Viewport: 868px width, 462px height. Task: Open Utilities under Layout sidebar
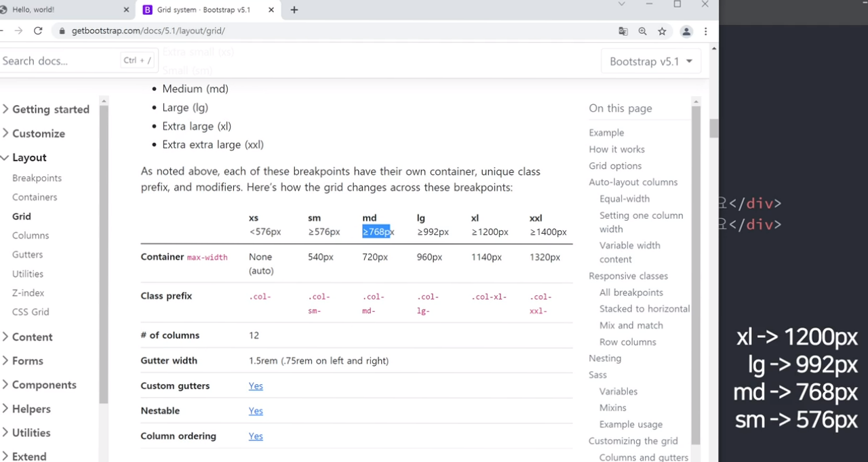click(28, 274)
